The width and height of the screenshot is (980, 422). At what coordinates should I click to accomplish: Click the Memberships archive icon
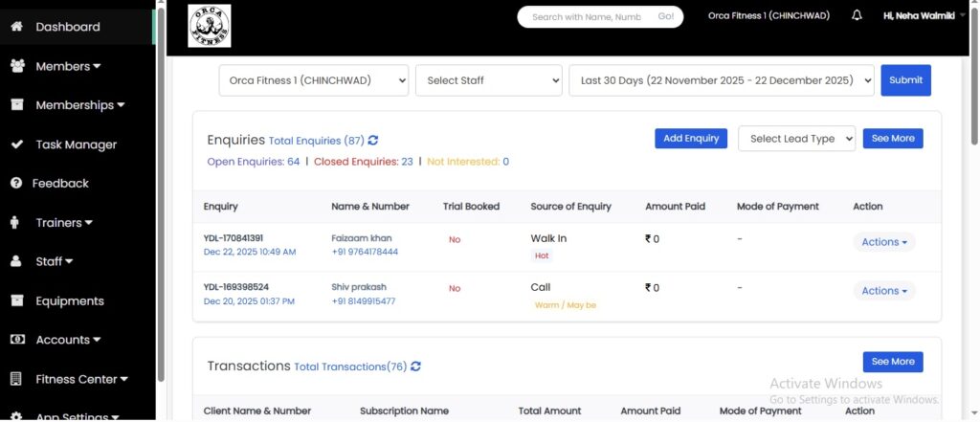(17, 105)
